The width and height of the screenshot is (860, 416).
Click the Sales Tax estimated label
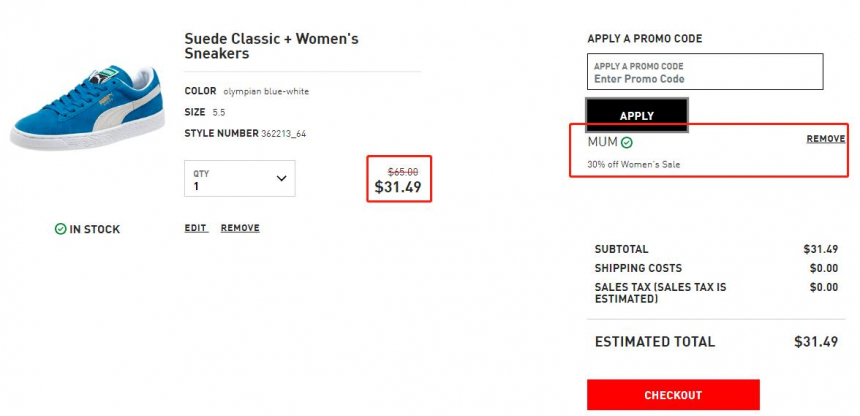[x=660, y=293]
